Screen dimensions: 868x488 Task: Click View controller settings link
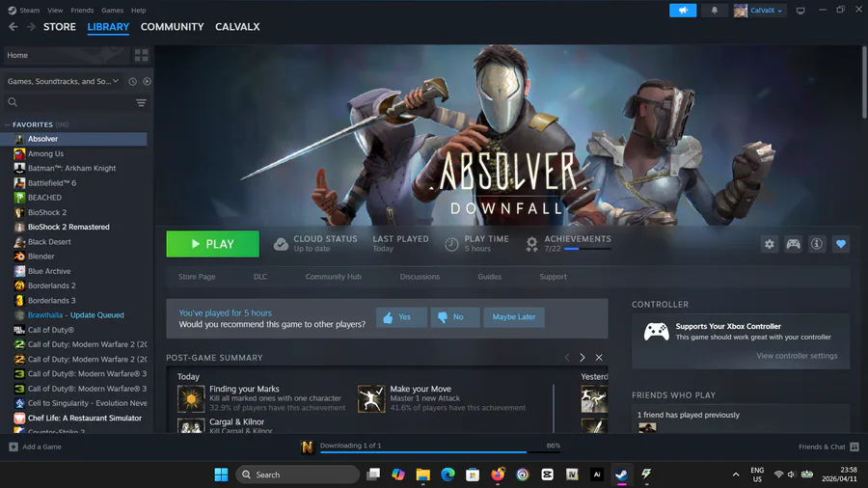pos(797,356)
